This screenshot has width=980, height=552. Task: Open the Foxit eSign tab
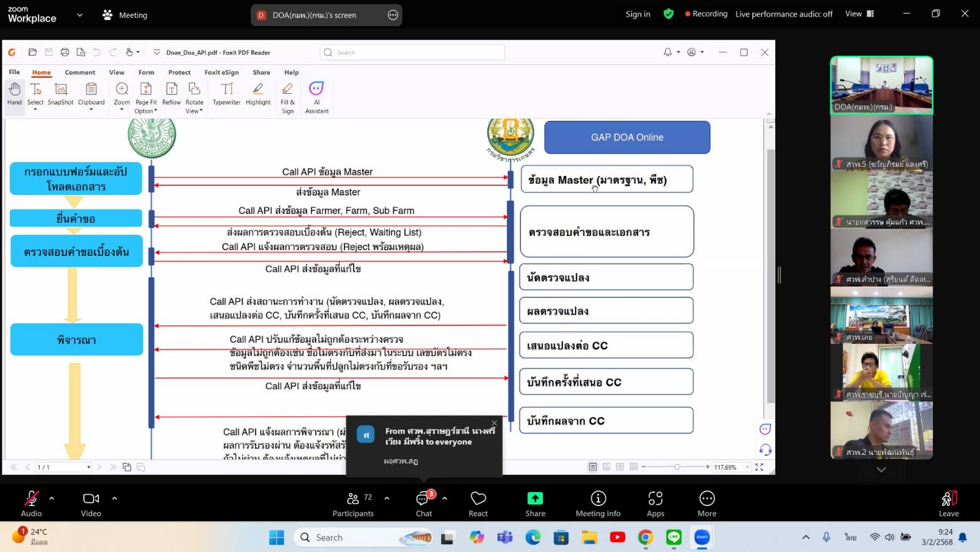point(221,72)
